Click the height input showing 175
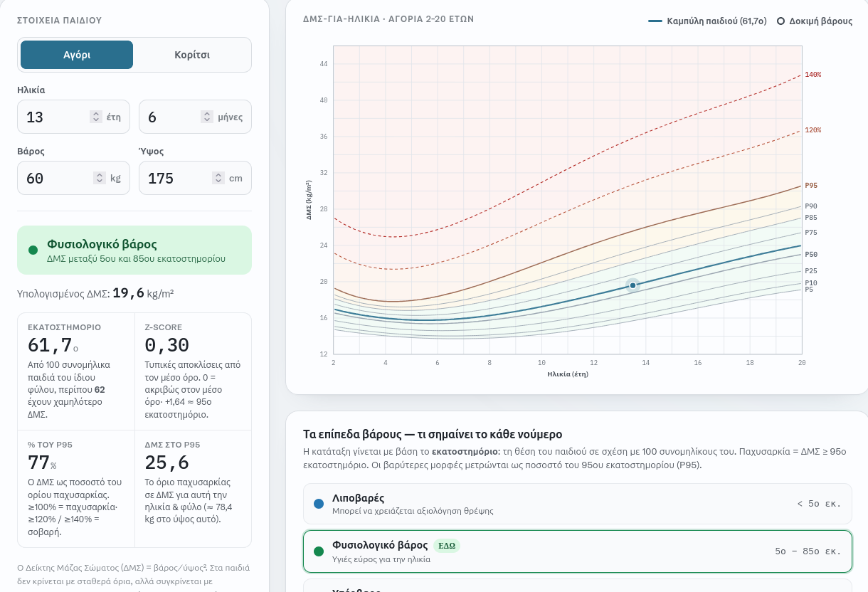This screenshot has width=868, height=592. click(195, 178)
